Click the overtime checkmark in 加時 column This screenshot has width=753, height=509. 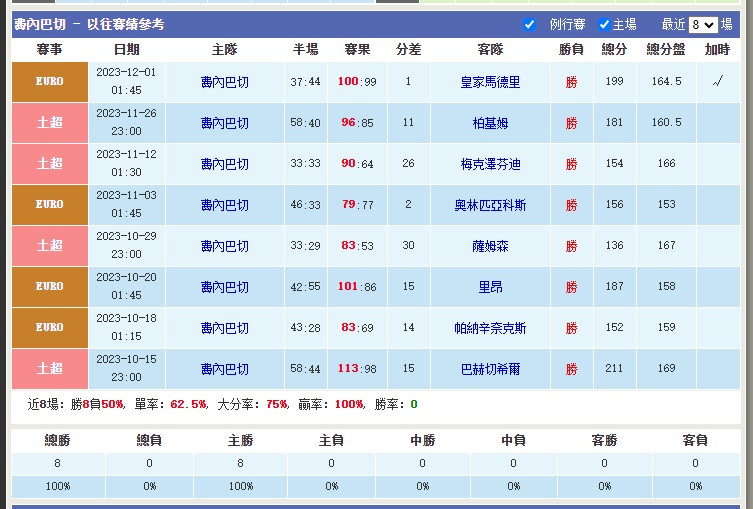pos(718,82)
